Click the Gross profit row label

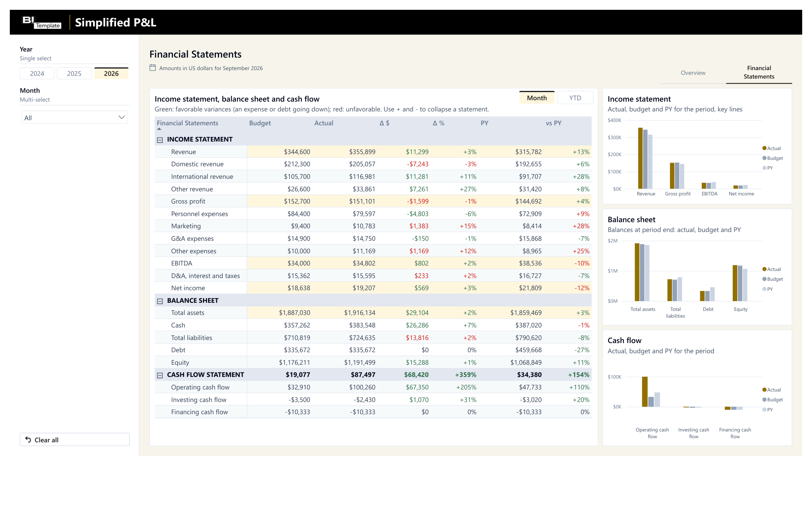[x=188, y=201]
